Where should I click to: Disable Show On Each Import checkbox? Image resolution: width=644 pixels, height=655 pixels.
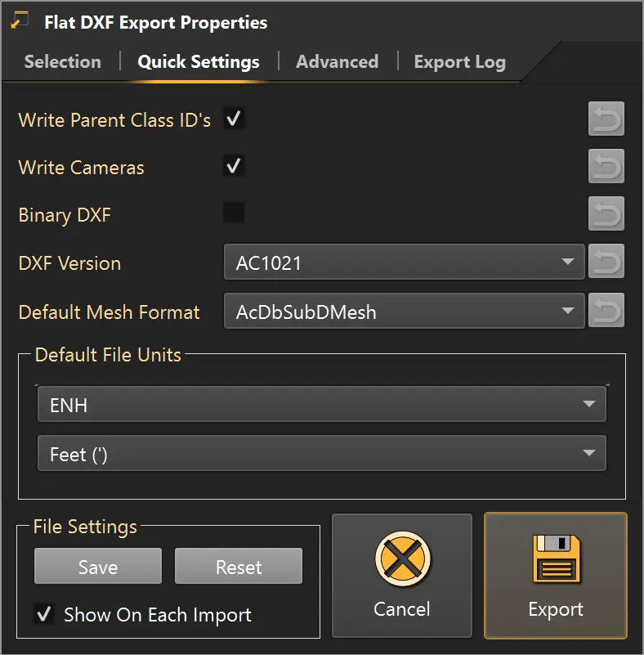(44, 614)
